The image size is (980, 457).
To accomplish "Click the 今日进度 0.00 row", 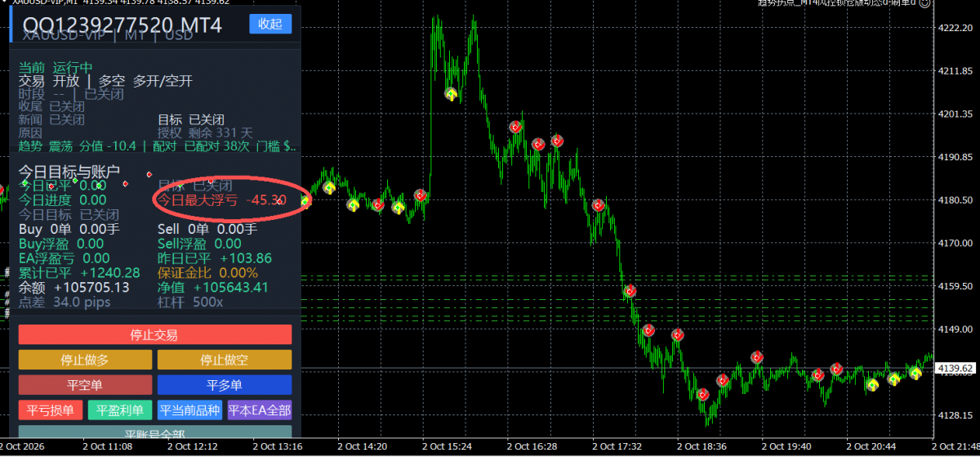I will pyautogui.click(x=62, y=199).
